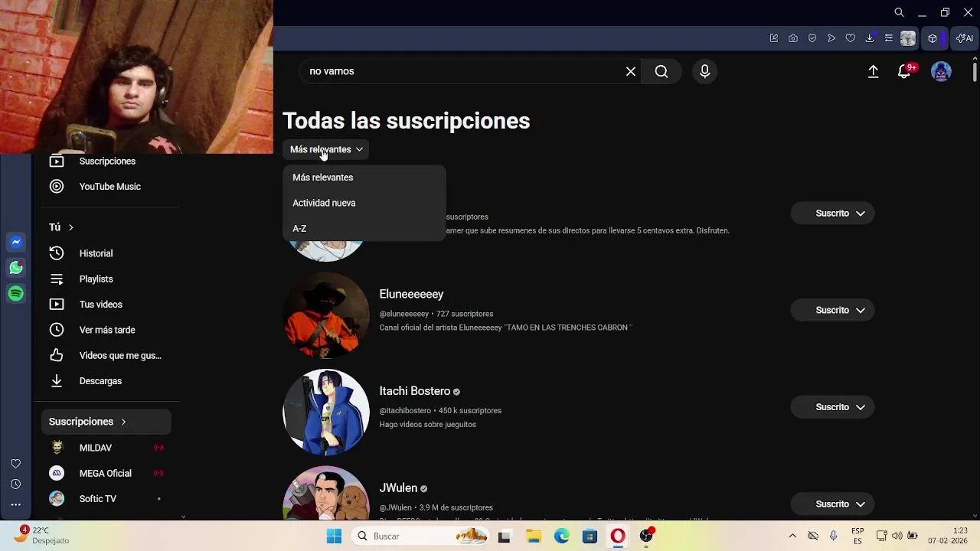Open Suscrito dropdown for Itachi Bostero
Viewport: 980px width, 551px height.
832,407
